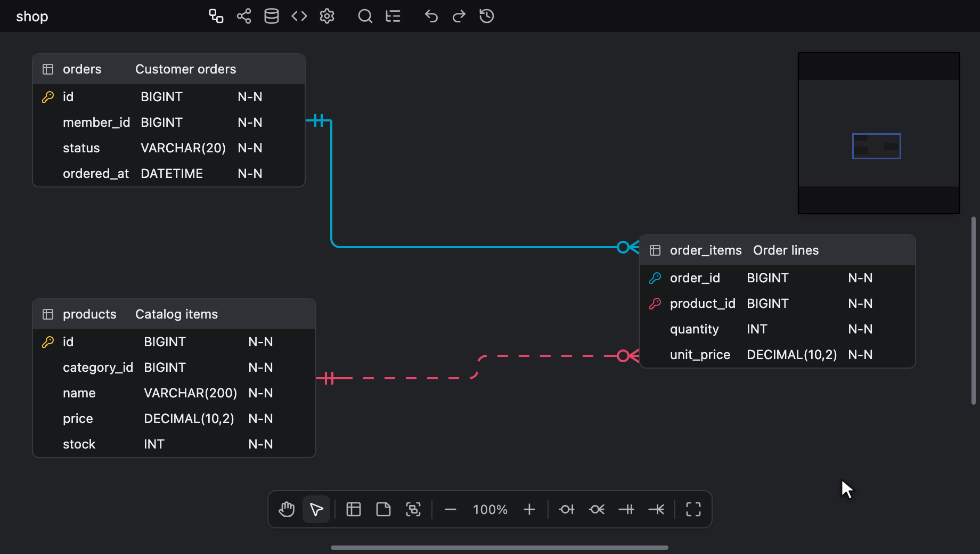
Task: Open settings gear in top bar
Action: tap(327, 16)
